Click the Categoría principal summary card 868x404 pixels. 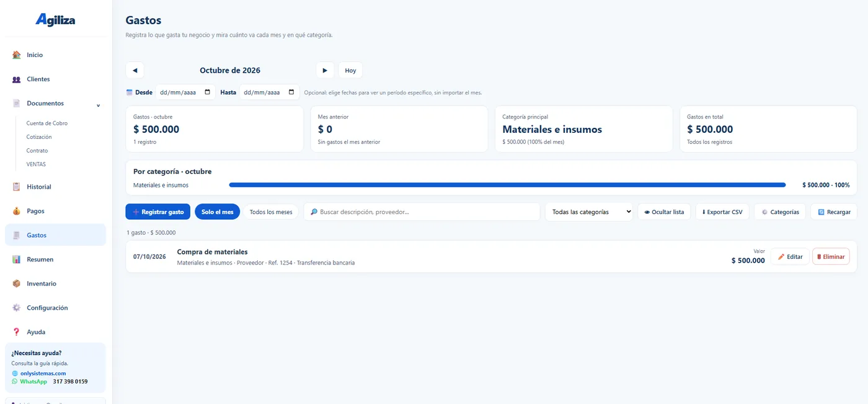point(583,129)
